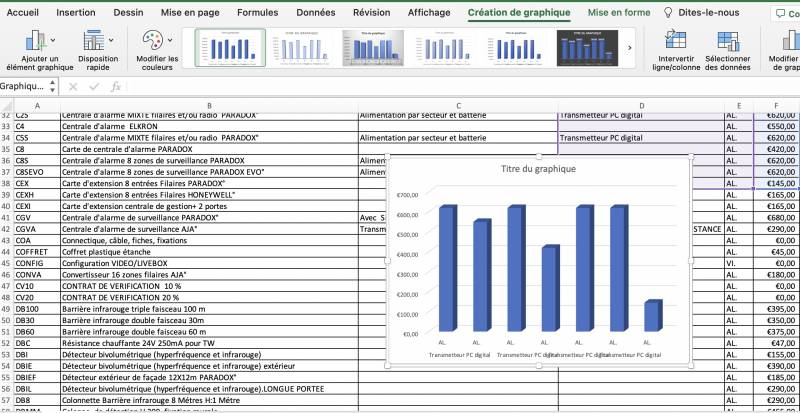Click cell Connectique, câble, fiches, fixations

pos(209,240)
